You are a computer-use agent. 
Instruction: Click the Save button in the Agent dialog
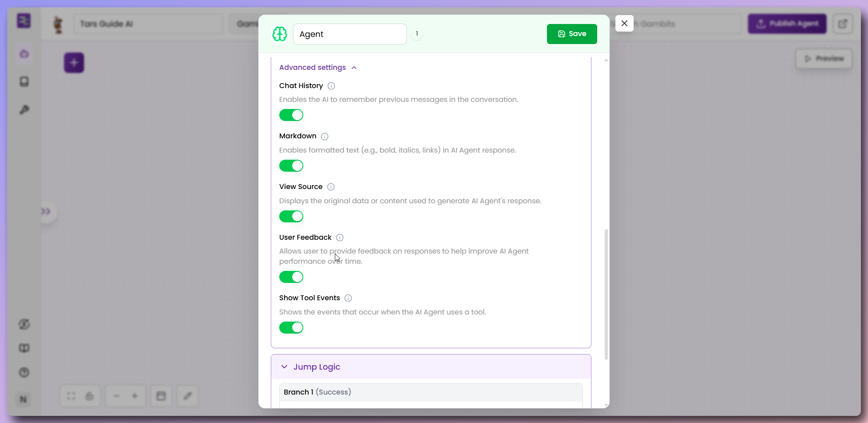click(572, 33)
